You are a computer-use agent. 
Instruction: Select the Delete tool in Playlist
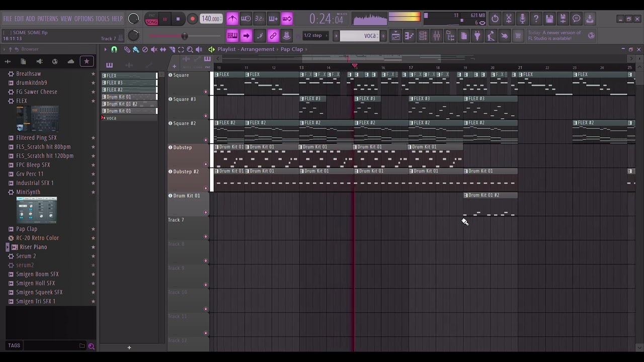[145, 49]
